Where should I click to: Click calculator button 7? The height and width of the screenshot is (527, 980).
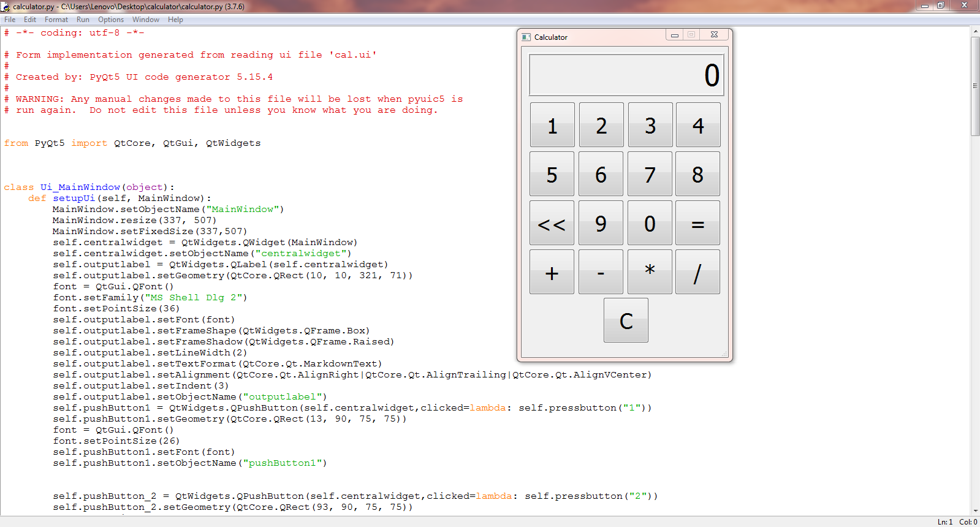(650, 174)
